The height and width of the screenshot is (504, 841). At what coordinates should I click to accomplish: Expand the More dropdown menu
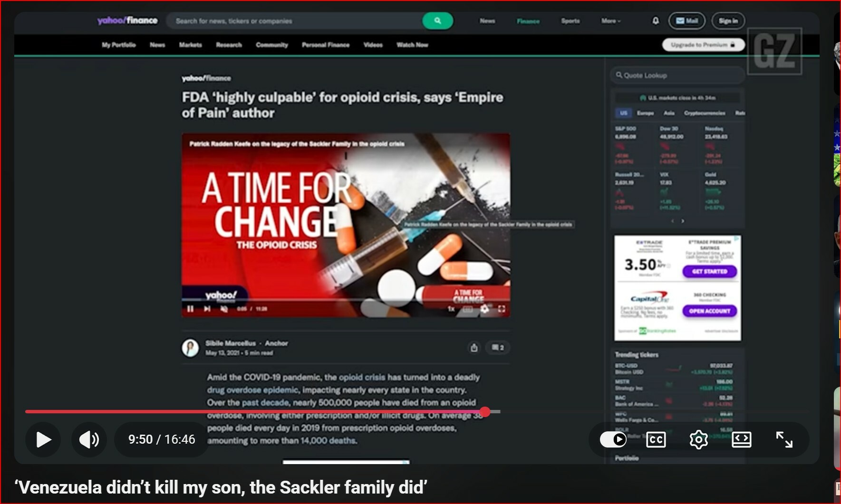611,21
